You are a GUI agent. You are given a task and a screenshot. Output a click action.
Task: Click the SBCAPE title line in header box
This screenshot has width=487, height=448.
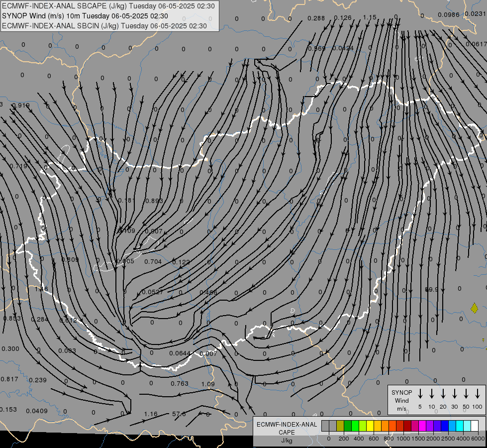point(108,6)
